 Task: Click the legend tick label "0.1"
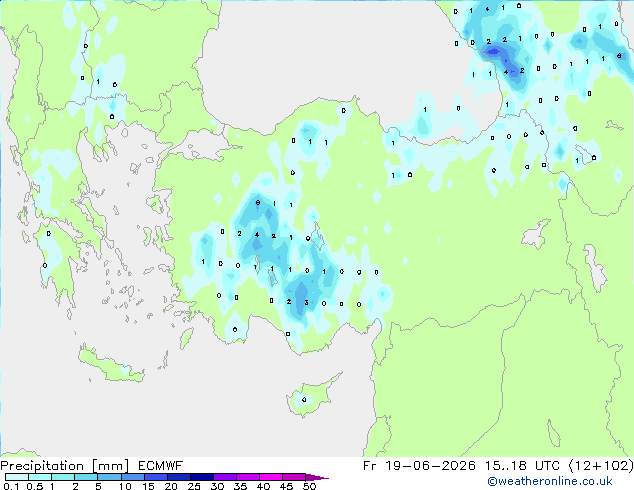(x=11, y=486)
